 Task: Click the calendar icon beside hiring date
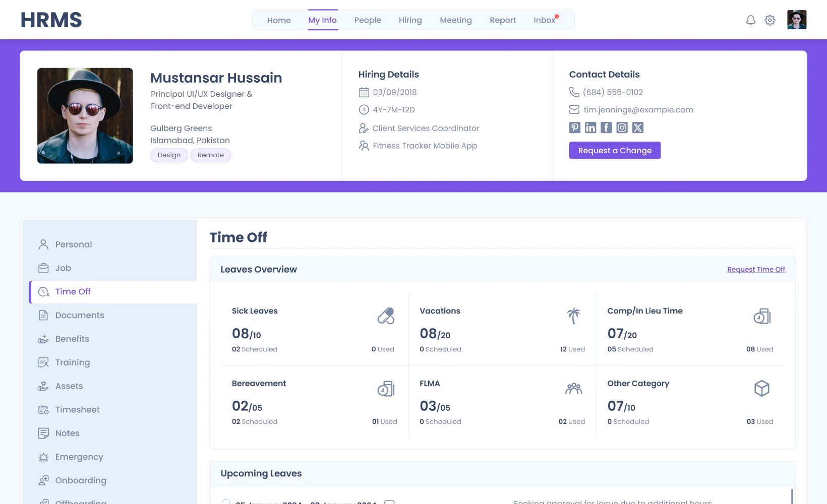[x=364, y=92]
